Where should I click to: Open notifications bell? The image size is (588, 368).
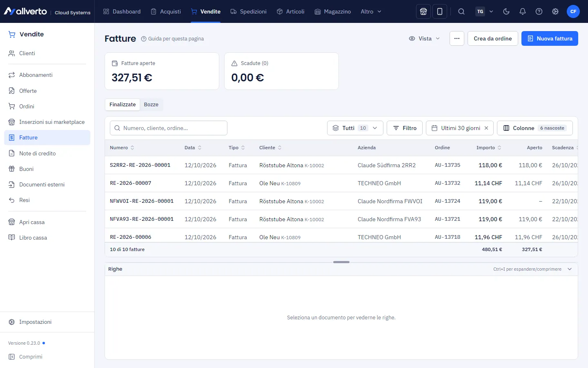[523, 11]
